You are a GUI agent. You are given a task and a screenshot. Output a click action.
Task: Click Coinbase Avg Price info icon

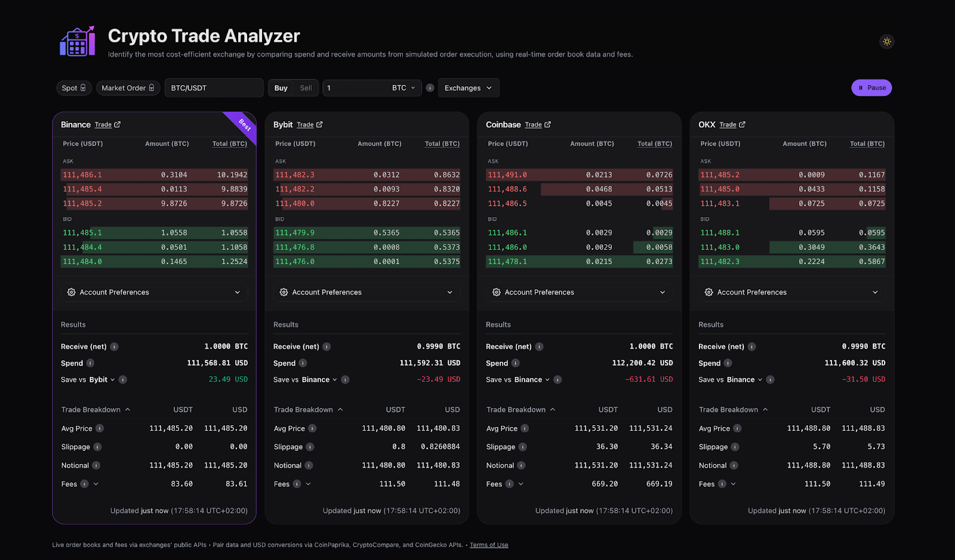pyautogui.click(x=525, y=428)
